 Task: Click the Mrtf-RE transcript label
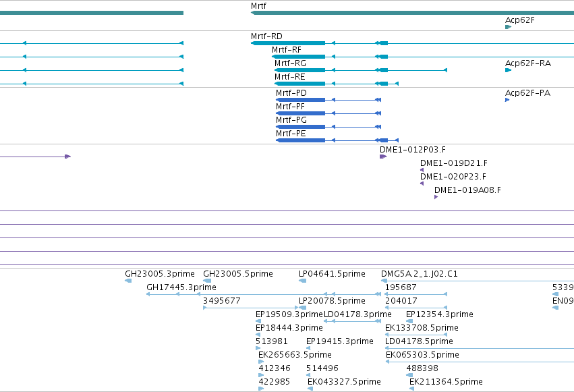pos(290,77)
